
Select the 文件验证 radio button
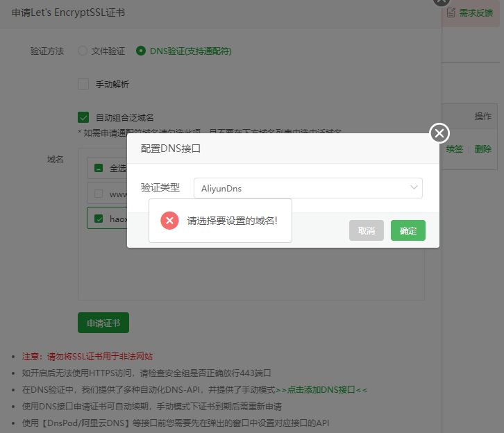pos(83,51)
